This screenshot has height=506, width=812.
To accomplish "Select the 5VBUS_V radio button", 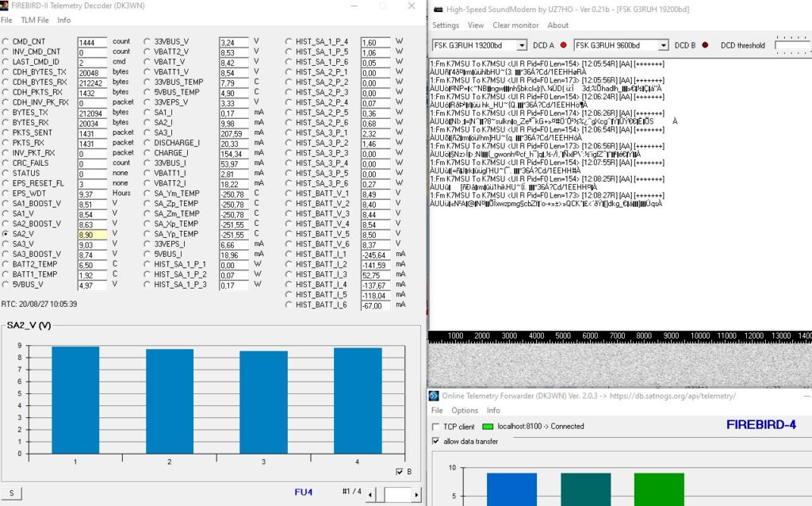I will point(6,285).
